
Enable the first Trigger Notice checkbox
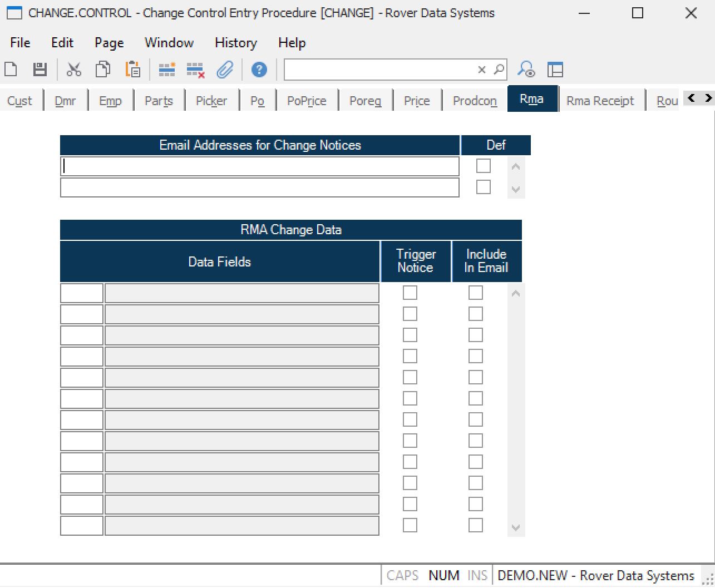point(410,293)
